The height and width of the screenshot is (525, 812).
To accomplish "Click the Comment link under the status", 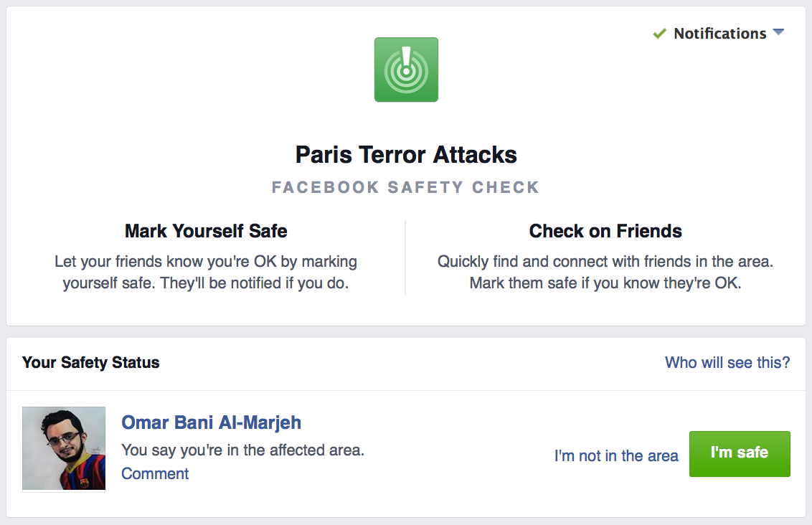I will tap(155, 473).
